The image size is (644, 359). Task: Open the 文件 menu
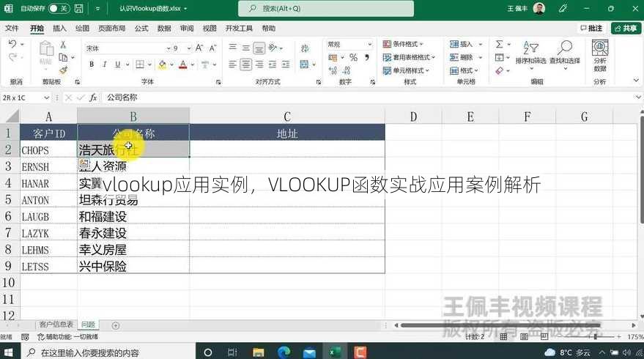point(12,28)
